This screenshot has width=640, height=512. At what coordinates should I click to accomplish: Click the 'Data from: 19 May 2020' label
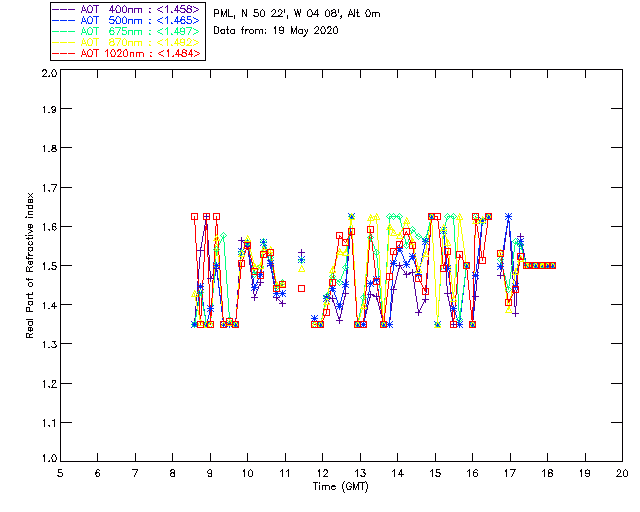tap(276, 30)
